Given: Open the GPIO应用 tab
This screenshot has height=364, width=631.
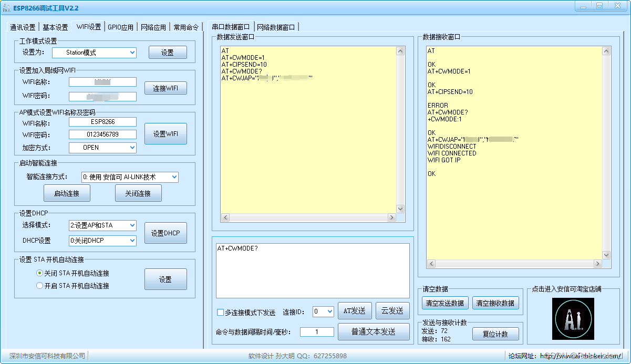Looking at the screenshot, I should pyautogui.click(x=121, y=27).
